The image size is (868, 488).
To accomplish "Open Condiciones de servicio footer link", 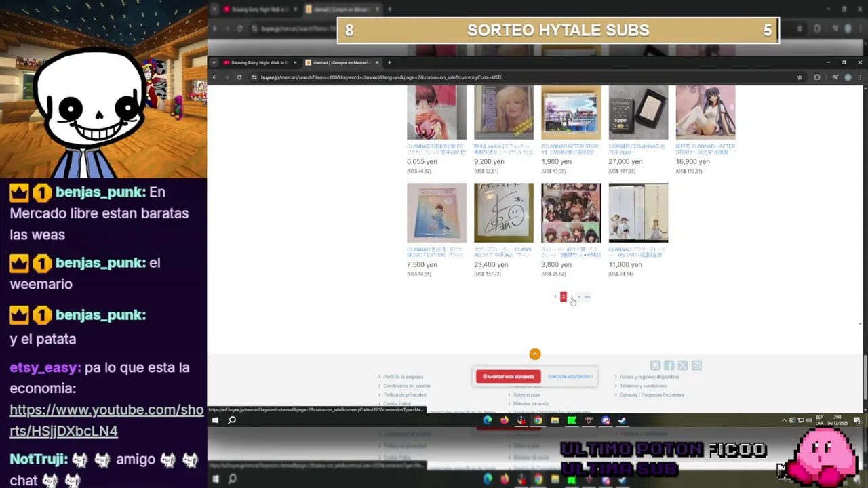I will (407, 386).
